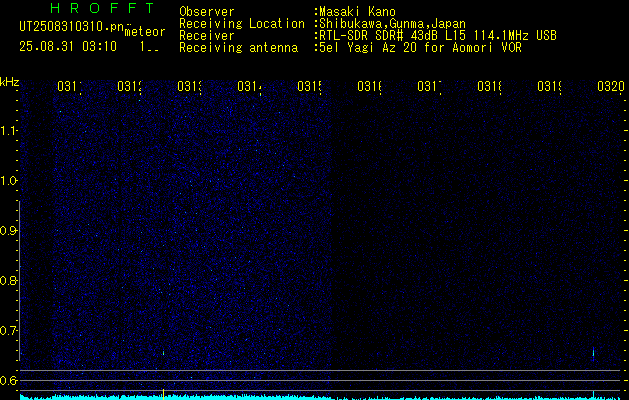
Task: Click the 0317 time marker
Action: (x=430, y=86)
